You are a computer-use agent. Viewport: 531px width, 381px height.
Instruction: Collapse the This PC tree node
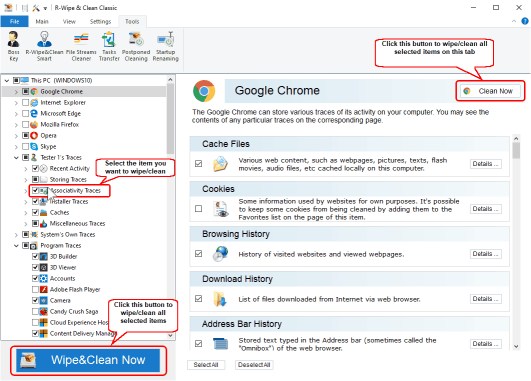tap(7, 81)
